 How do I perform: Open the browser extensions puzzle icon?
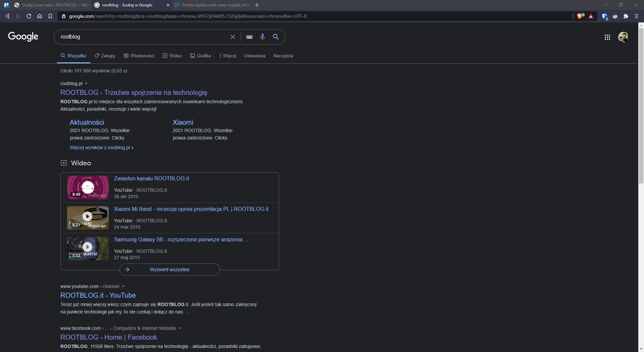[626, 16]
